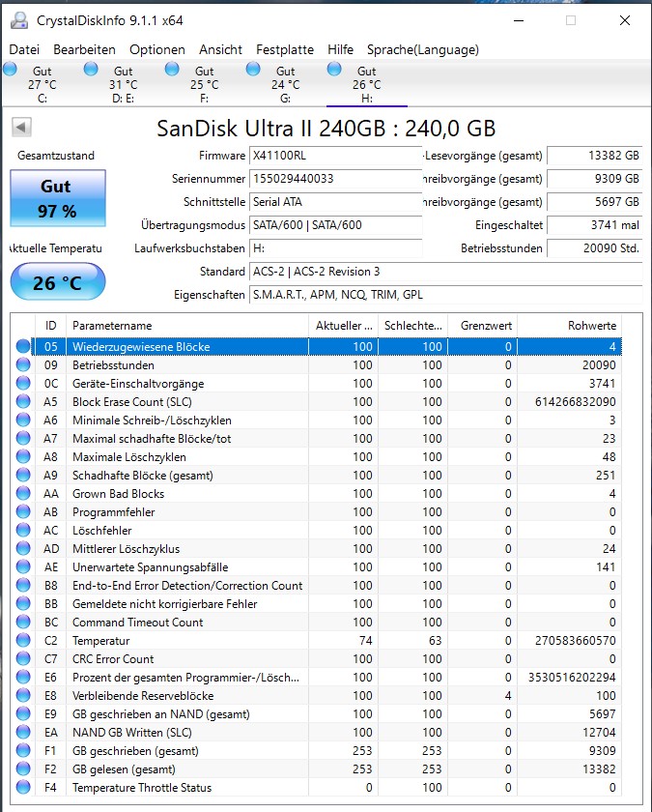
Task: Click the status orb for End-to-End Error Detection
Action: 23,585
